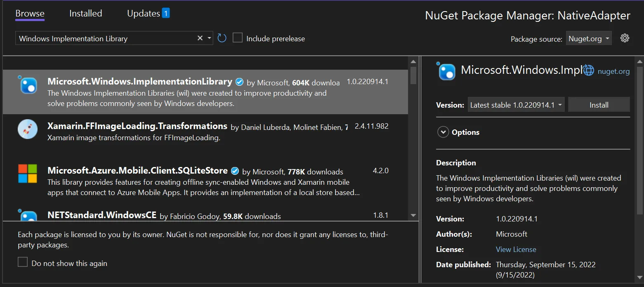Open View License link

click(516, 249)
